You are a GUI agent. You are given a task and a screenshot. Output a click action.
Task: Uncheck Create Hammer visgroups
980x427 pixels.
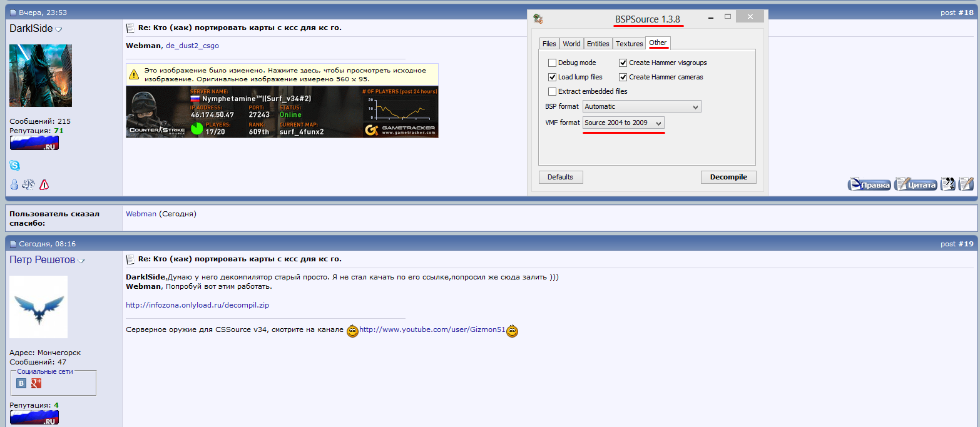(x=623, y=63)
